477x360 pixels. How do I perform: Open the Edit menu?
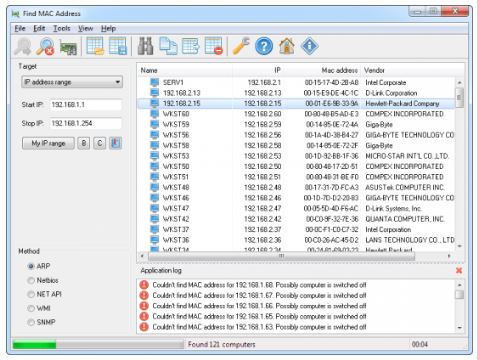pyautogui.click(x=39, y=28)
